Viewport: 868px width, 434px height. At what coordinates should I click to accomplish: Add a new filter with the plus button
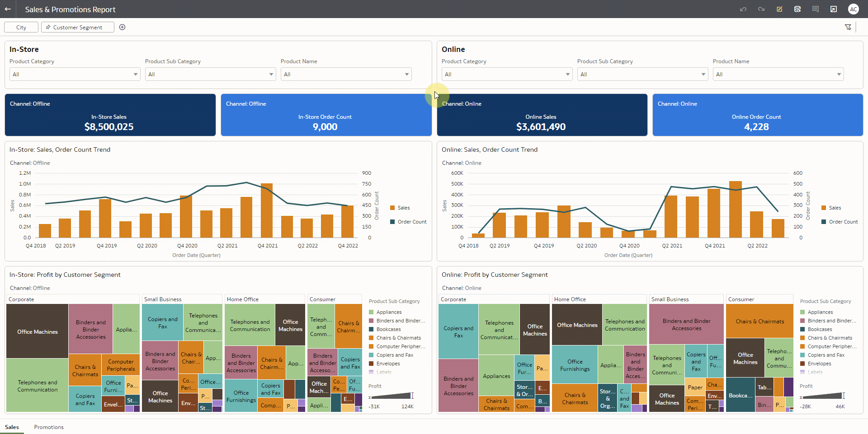(122, 27)
